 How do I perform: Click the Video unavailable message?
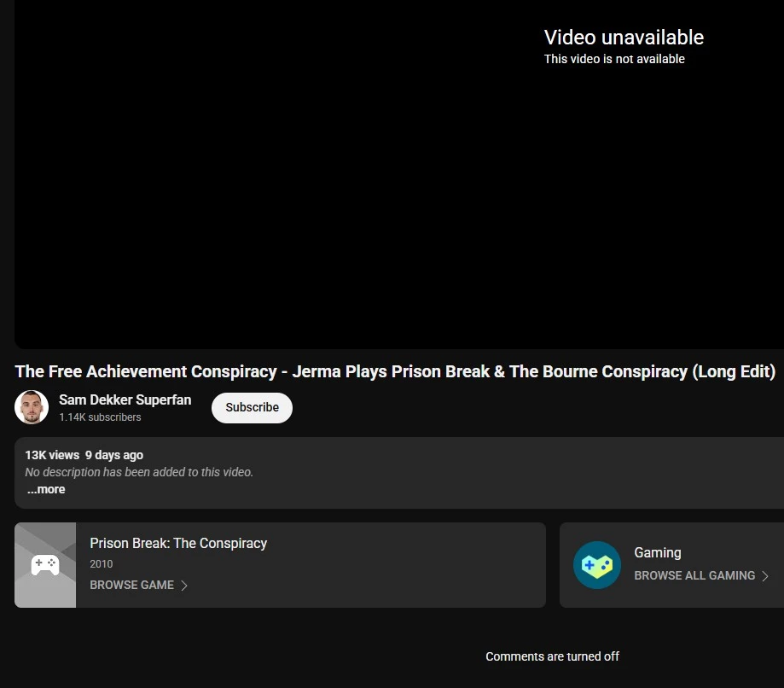pyautogui.click(x=624, y=38)
